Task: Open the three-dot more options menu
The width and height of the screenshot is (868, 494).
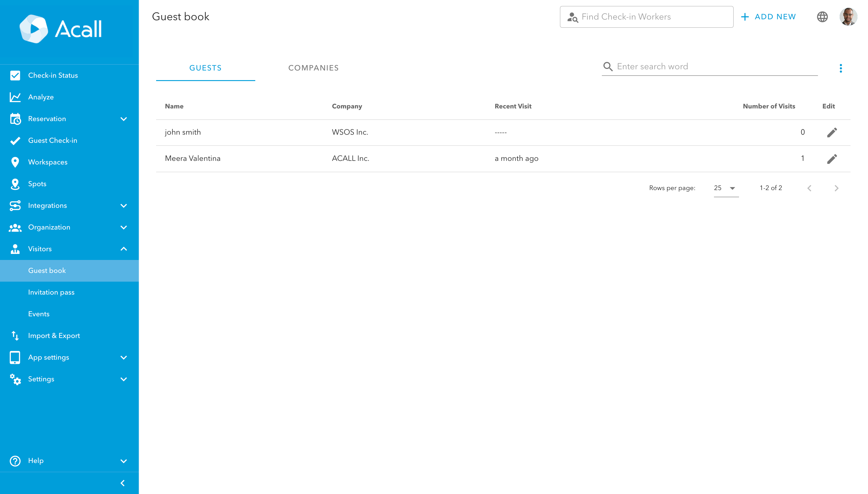Action: [841, 68]
